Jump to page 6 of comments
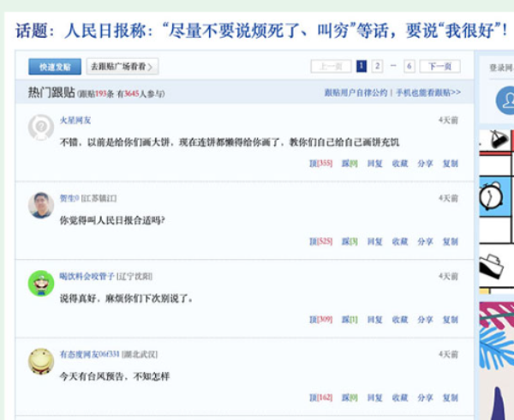The width and height of the screenshot is (514, 420). click(x=409, y=67)
